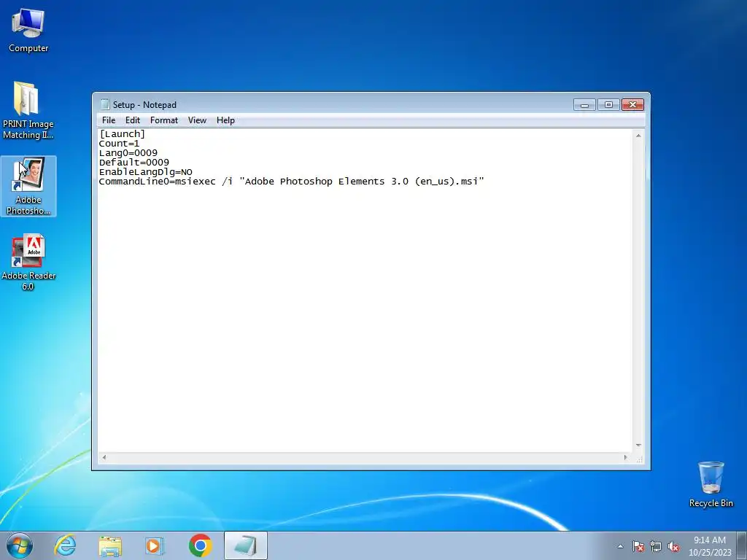Click the vertical scrollbar down arrow
747x560 pixels.
point(638,446)
